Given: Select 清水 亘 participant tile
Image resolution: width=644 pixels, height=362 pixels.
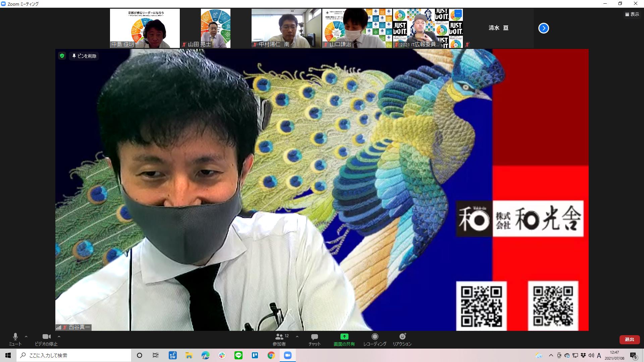Looking at the screenshot, I should click(x=498, y=28).
